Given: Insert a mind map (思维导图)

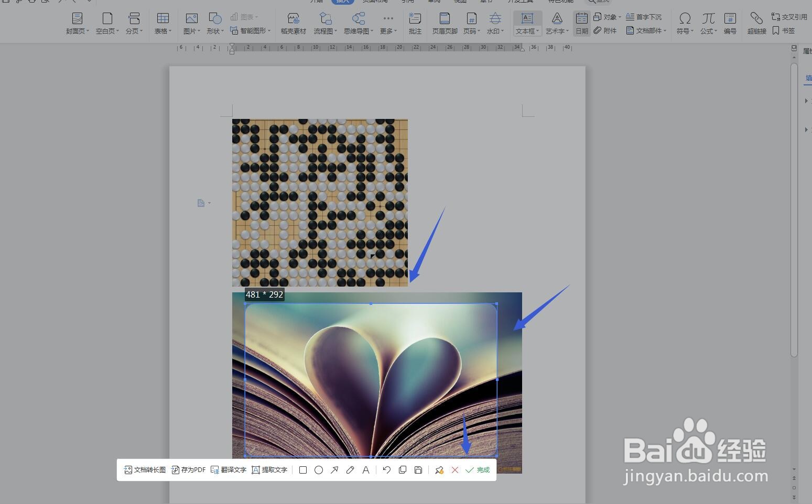Looking at the screenshot, I should click(x=359, y=24).
